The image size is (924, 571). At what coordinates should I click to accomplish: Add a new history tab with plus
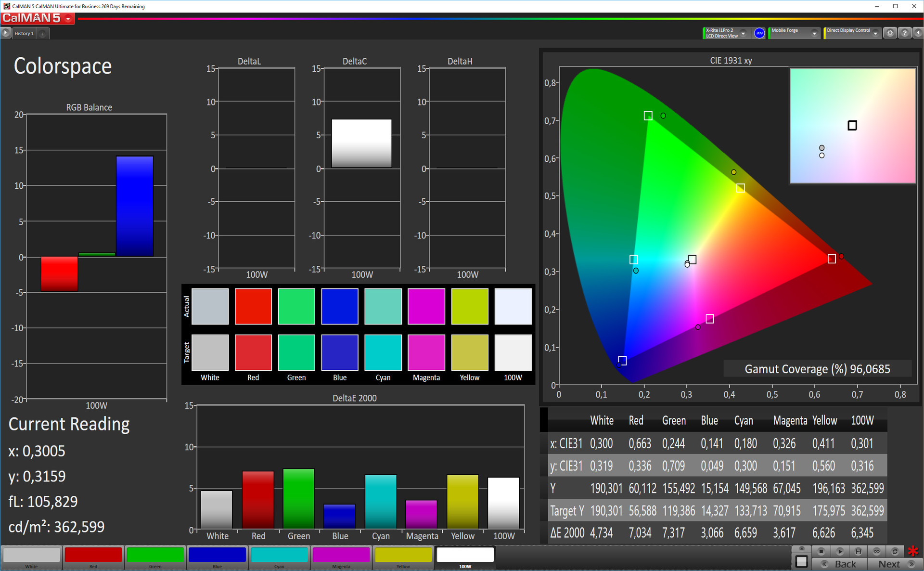pos(42,34)
